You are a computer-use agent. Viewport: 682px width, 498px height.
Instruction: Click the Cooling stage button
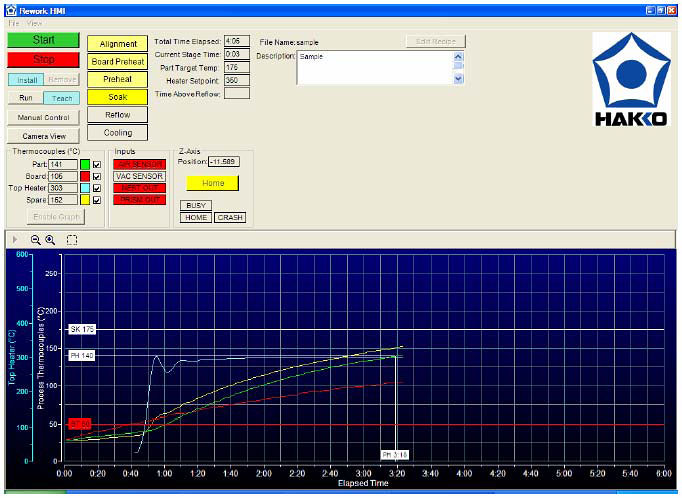click(117, 133)
